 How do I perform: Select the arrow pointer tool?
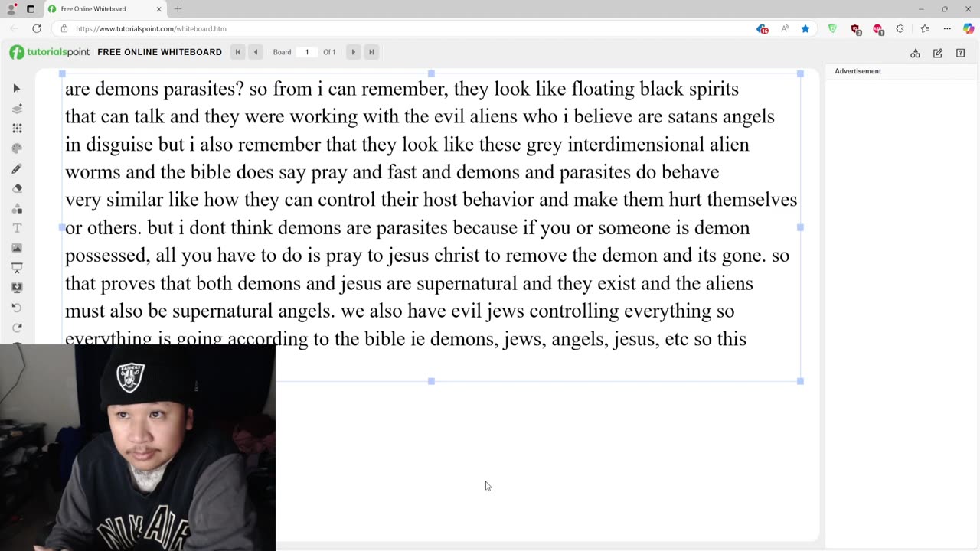click(17, 89)
